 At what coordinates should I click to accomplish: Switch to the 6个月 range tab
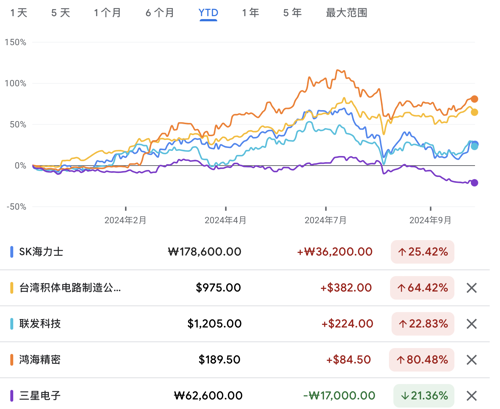[160, 13]
